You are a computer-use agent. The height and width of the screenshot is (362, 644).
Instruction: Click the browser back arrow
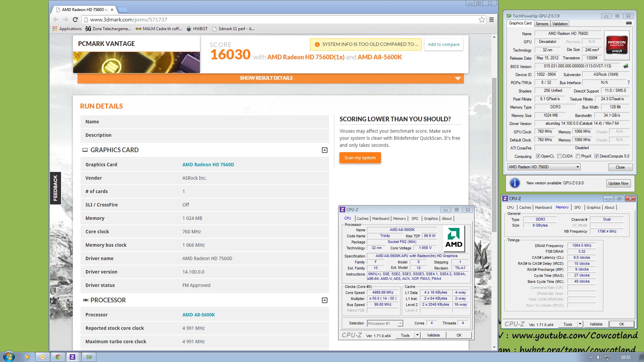tap(56, 20)
